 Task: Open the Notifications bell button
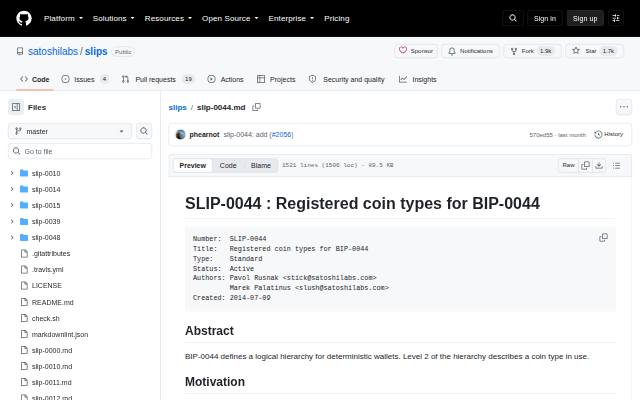470,51
